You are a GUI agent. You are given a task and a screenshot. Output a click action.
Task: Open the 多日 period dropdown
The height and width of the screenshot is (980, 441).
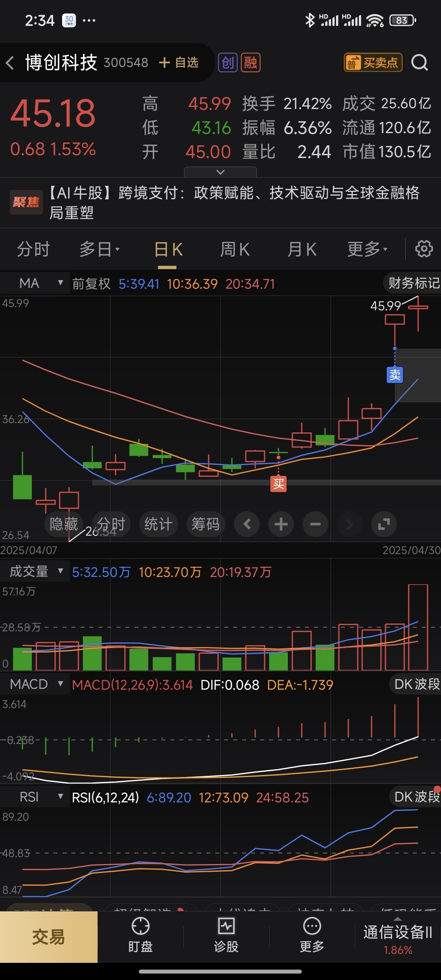tap(100, 249)
